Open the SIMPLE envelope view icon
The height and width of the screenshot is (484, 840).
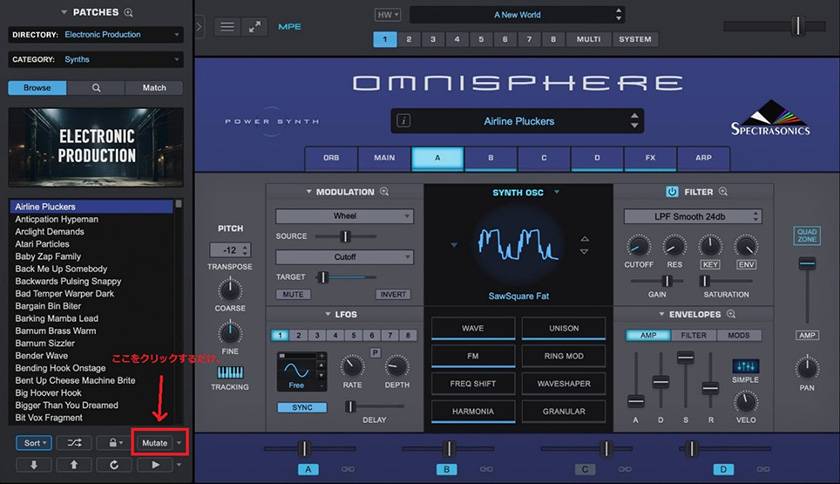click(745, 367)
